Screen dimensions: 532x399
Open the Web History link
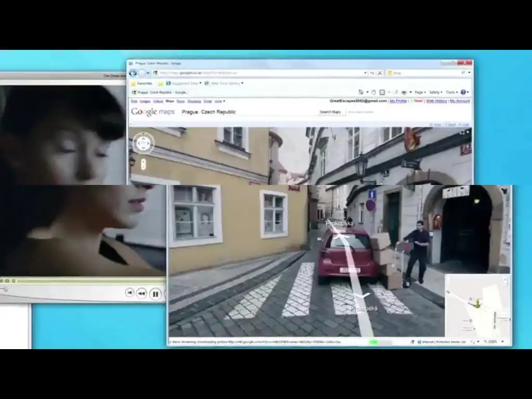pyautogui.click(x=436, y=101)
